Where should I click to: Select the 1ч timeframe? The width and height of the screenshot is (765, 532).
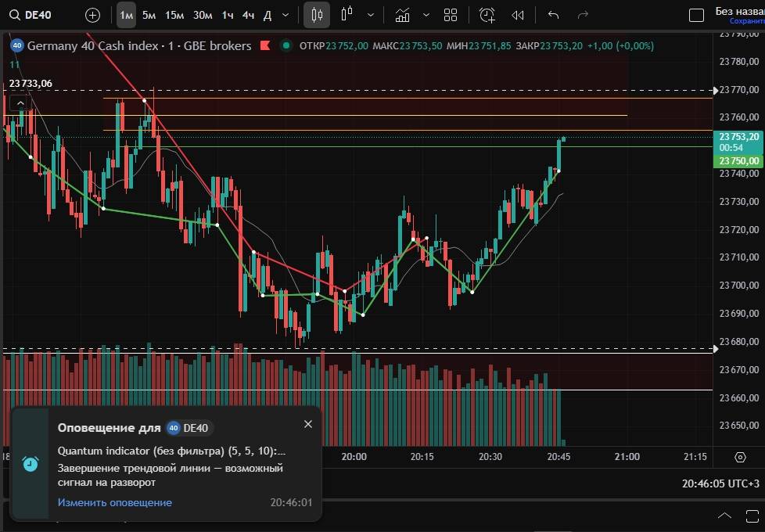click(x=227, y=15)
